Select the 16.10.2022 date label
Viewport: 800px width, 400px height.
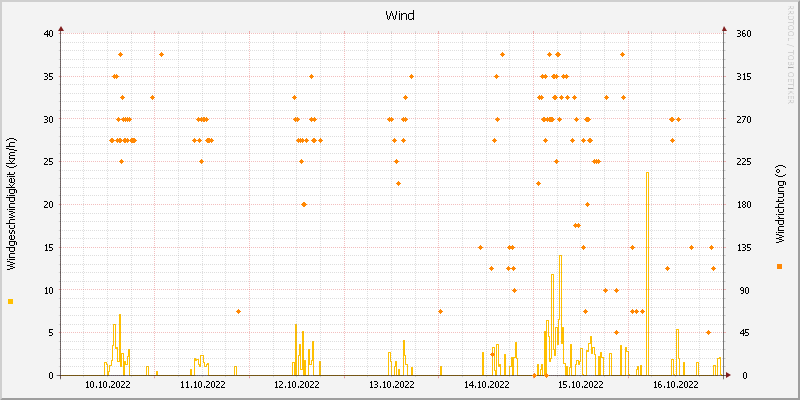pos(676,385)
